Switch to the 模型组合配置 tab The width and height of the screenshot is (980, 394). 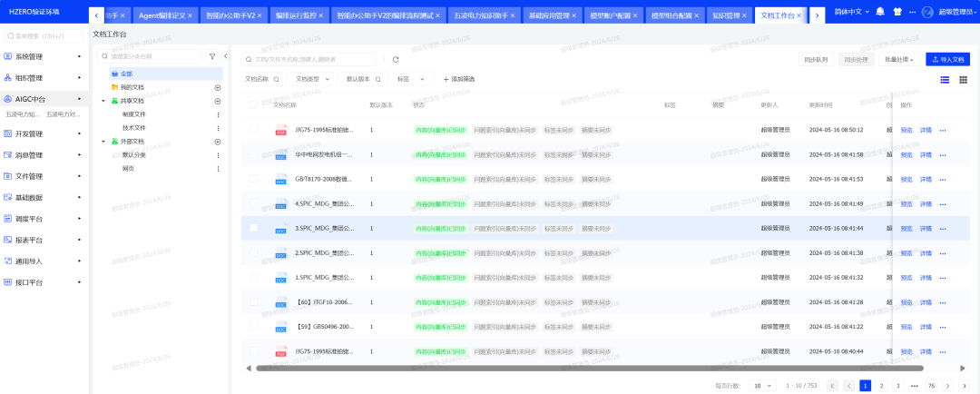[674, 15]
